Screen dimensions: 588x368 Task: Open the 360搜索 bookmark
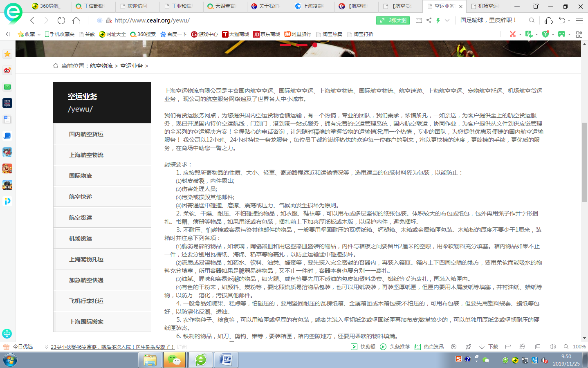(143, 34)
